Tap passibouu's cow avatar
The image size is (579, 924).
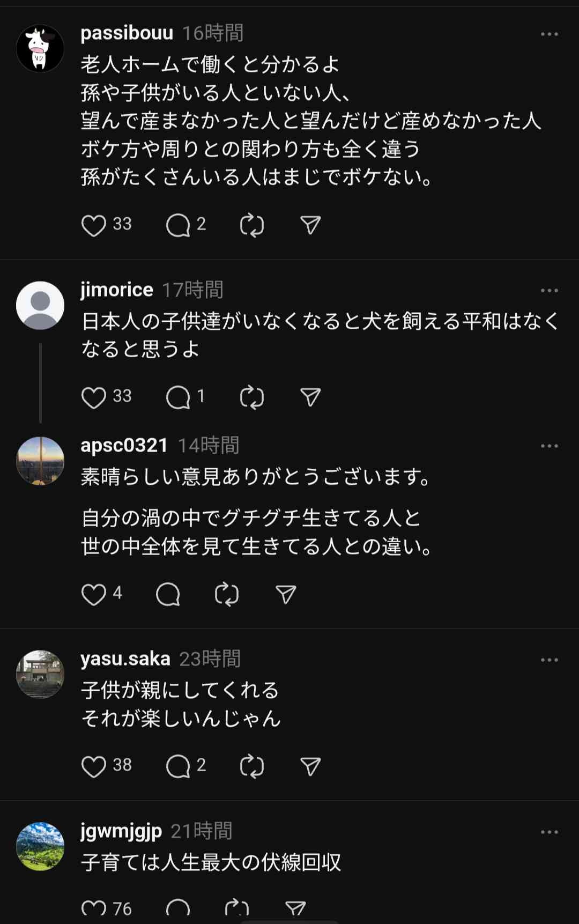[x=40, y=49]
